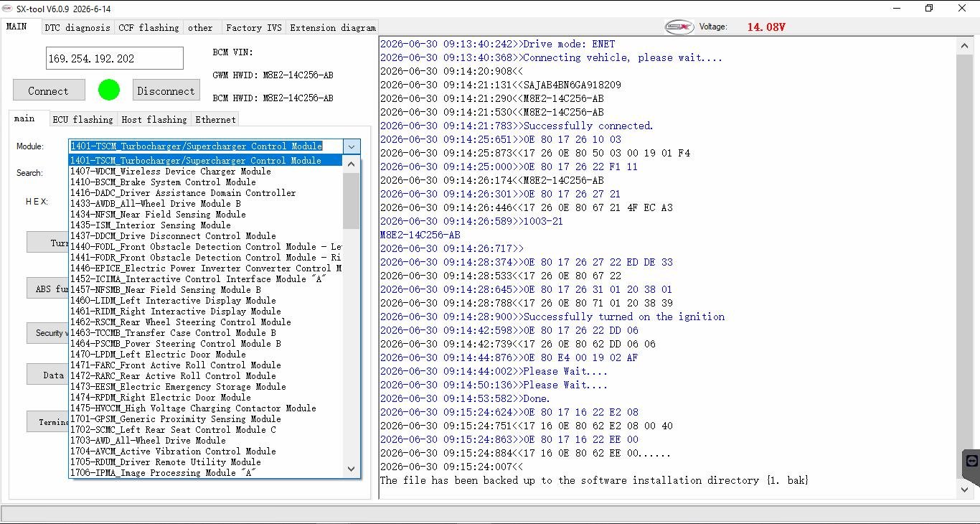Select 1440-FODL Front Obstacle Detection entry
980x524 pixels.
point(206,247)
